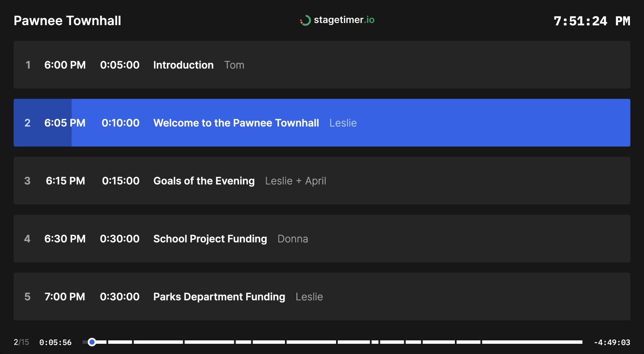This screenshot has height=354, width=644.
Task: Select the active Welcome to the Pawnee Townhall row
Action: pos(322,123)
